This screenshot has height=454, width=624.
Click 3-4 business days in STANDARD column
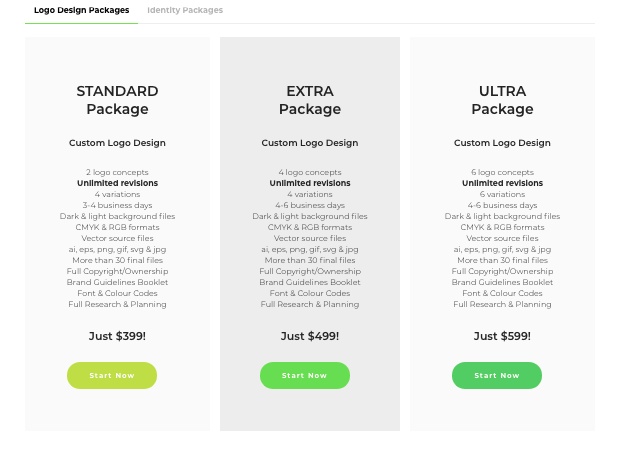click(x=117, y=205)
